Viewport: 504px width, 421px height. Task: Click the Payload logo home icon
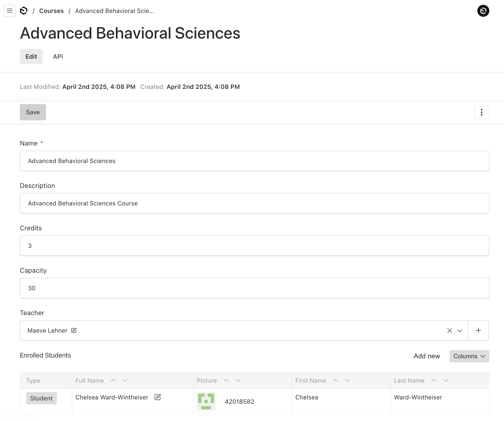click(x=24, y=11)
